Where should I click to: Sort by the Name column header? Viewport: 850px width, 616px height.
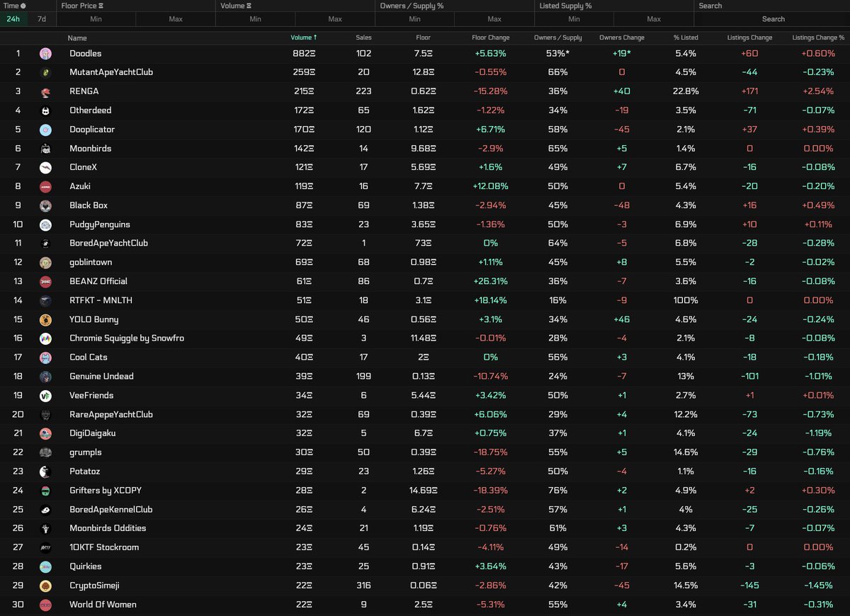[x=77, y=38]
